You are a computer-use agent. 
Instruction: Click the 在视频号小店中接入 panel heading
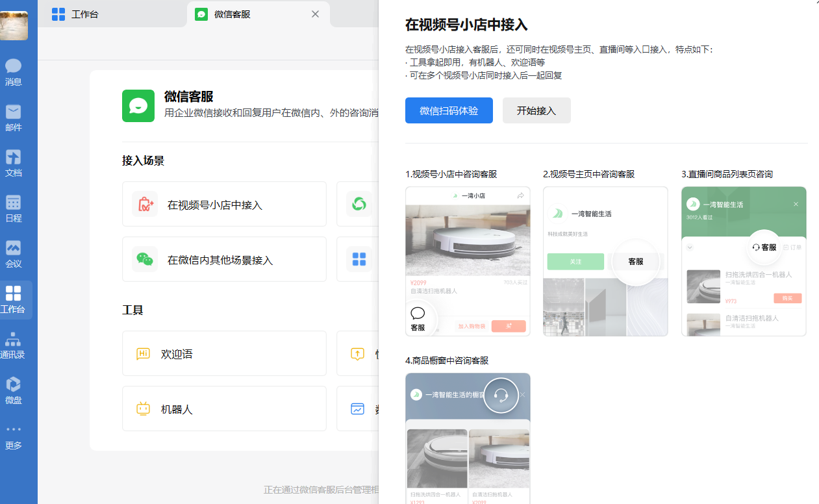click(x=466, y=25)
